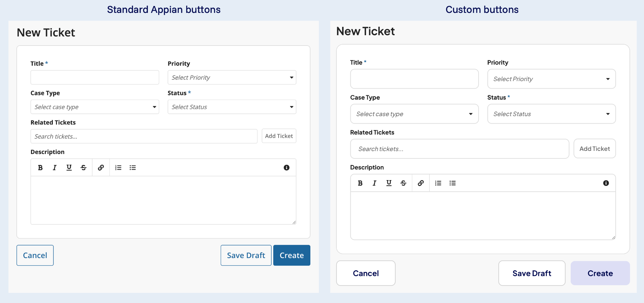Open the Select Status dropdown in the Standard form
644x303 pixels.
click(232, 107)
